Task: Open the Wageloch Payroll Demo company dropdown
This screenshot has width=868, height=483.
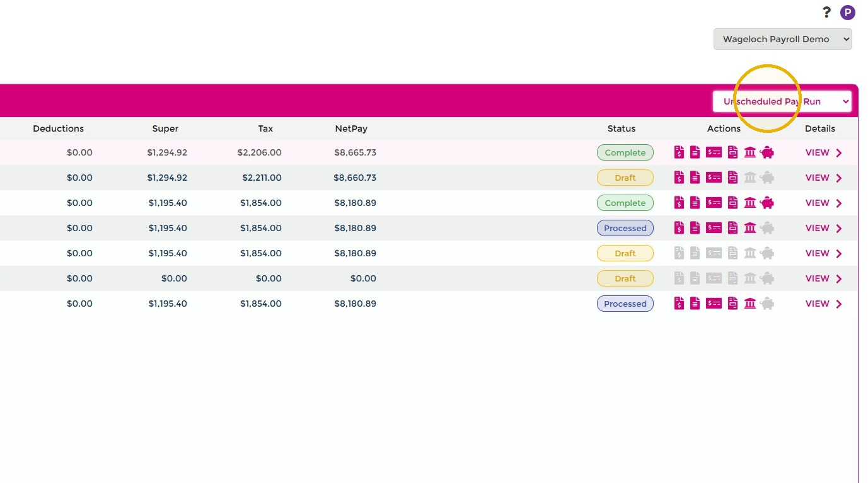Action: (x=782, y=39)
